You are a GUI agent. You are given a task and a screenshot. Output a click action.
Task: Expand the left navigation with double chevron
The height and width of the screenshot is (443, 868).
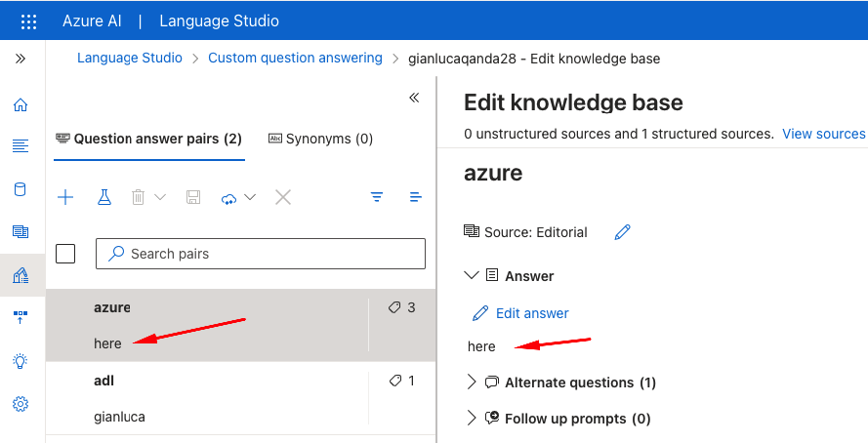click(x=21, y=59)
